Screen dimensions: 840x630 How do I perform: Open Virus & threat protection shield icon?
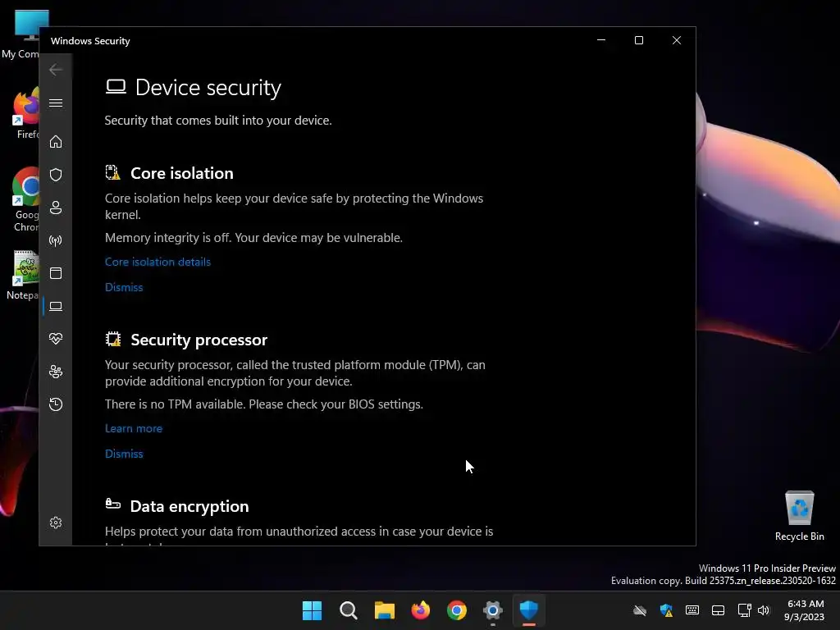56,175
